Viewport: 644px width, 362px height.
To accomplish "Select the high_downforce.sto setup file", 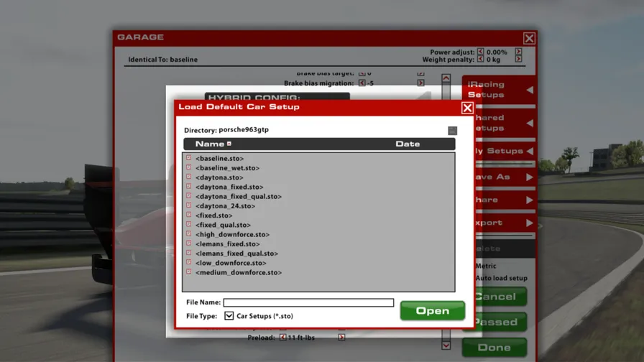I will point(232,234).
